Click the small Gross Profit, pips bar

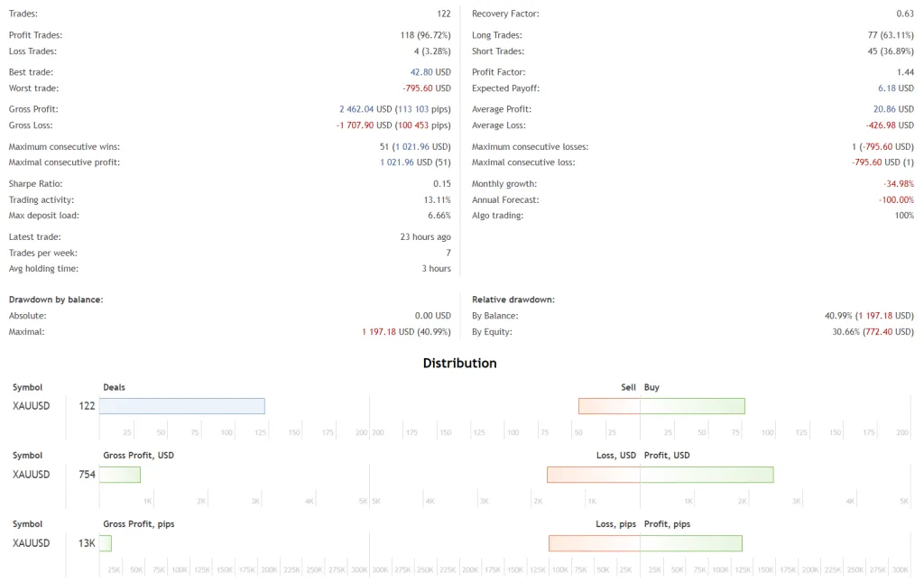106,543
